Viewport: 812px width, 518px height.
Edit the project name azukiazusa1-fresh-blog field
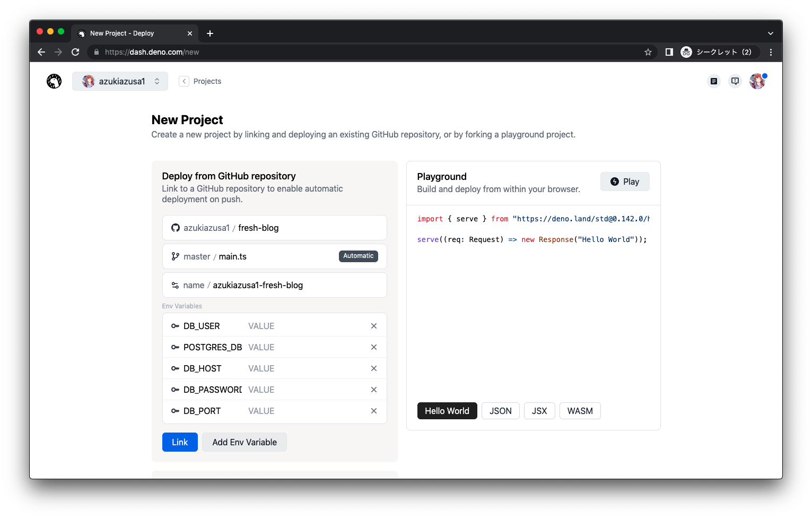[x=275, y=285]
